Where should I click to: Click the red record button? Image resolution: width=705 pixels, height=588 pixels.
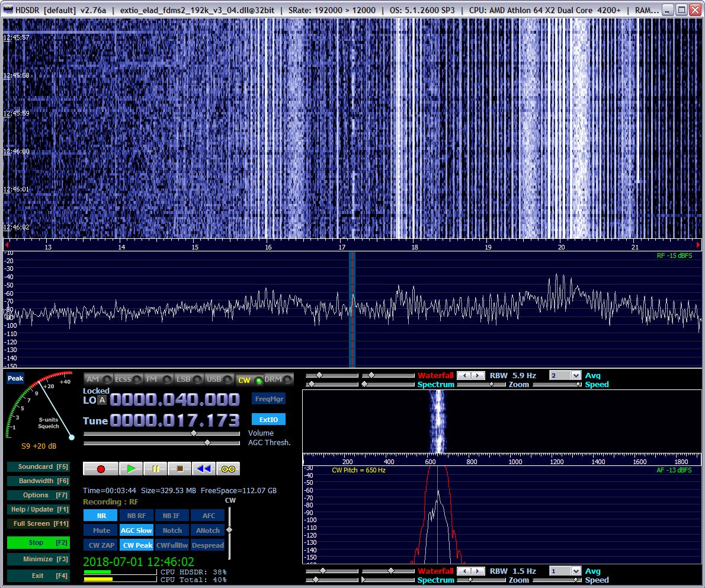[100, 469]
